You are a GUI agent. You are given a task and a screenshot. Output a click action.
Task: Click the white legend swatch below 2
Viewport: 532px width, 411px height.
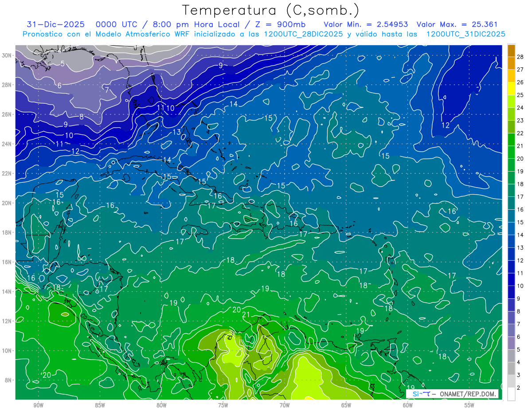click(511, 394)
